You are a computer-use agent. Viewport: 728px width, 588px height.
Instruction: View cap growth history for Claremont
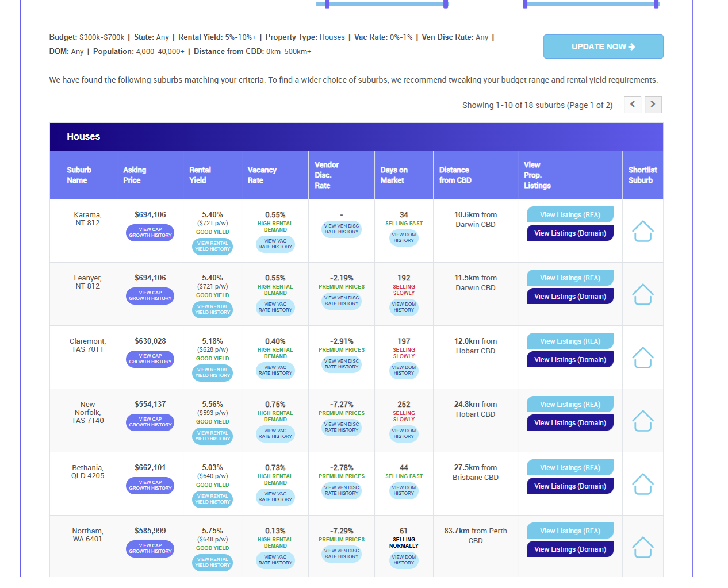pyautogui.click(x=150, y=359)
